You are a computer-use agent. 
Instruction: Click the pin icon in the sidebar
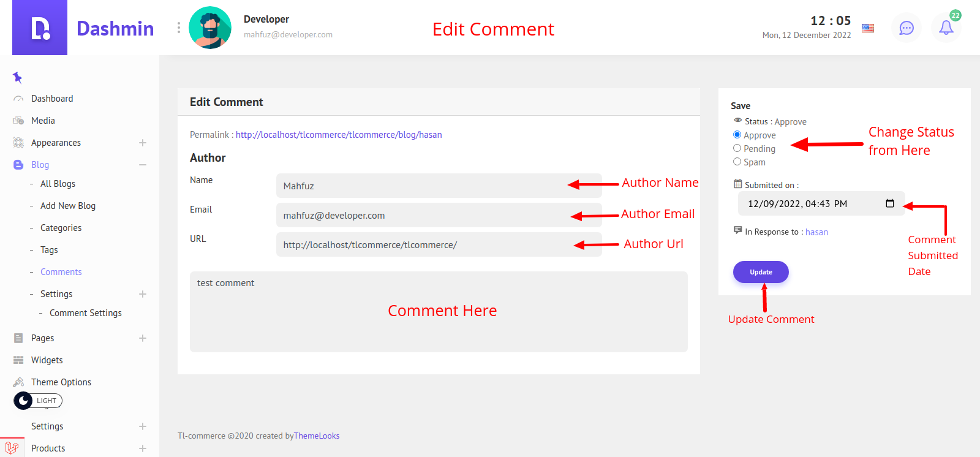point(17,77)
